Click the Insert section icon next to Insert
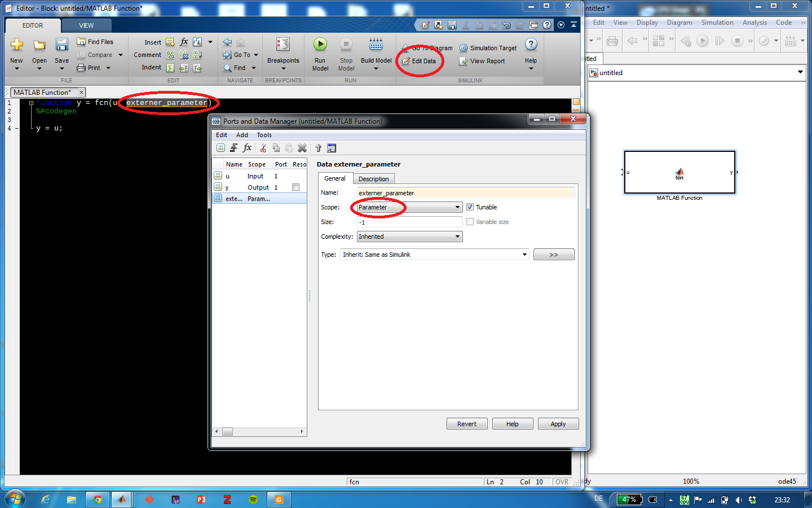The height and width of the screenshot is (508, 812). [x=170, y=42]
